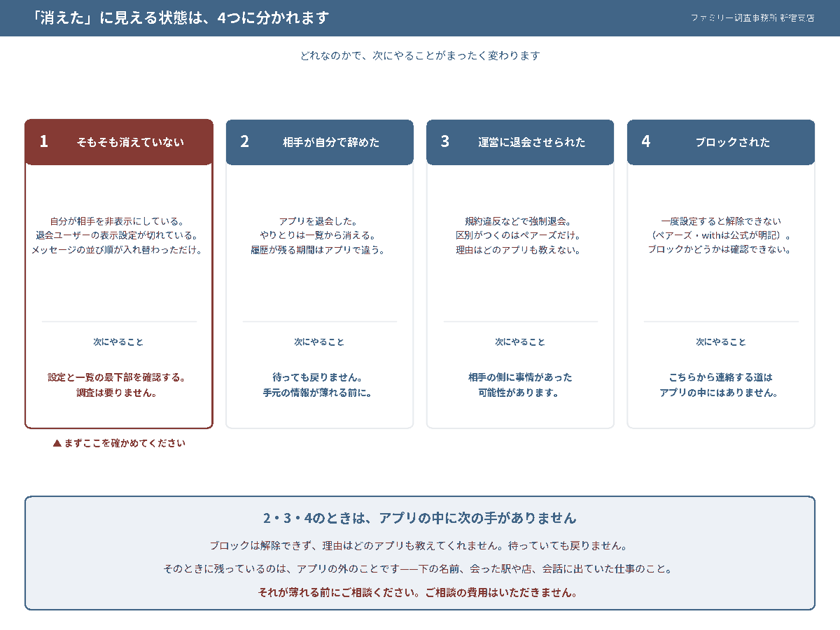Click text こちらから連絡する道は

(x=721, y=377)
